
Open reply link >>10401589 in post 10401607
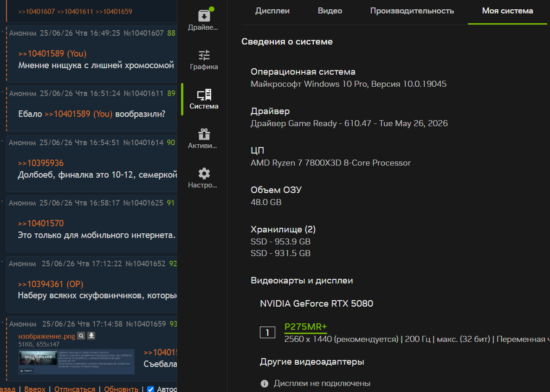pyautogui.click(x=52, y=54)
